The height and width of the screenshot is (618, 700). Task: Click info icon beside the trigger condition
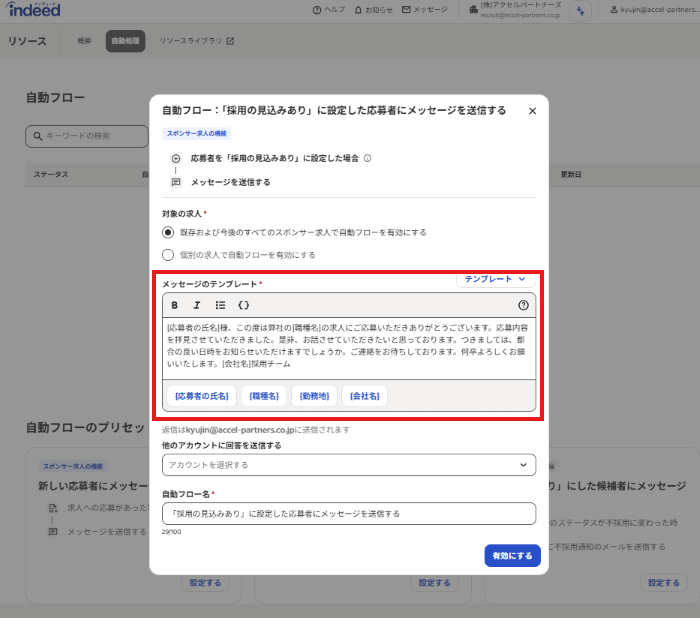368,158
